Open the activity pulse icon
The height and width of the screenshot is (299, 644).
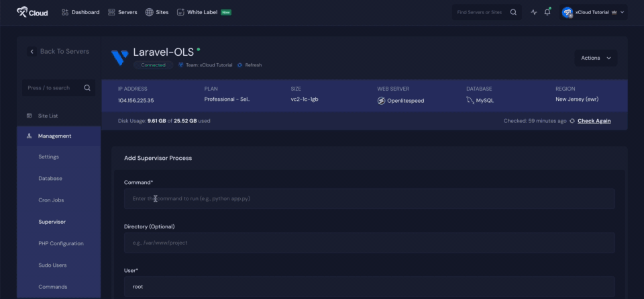point(534,12)
